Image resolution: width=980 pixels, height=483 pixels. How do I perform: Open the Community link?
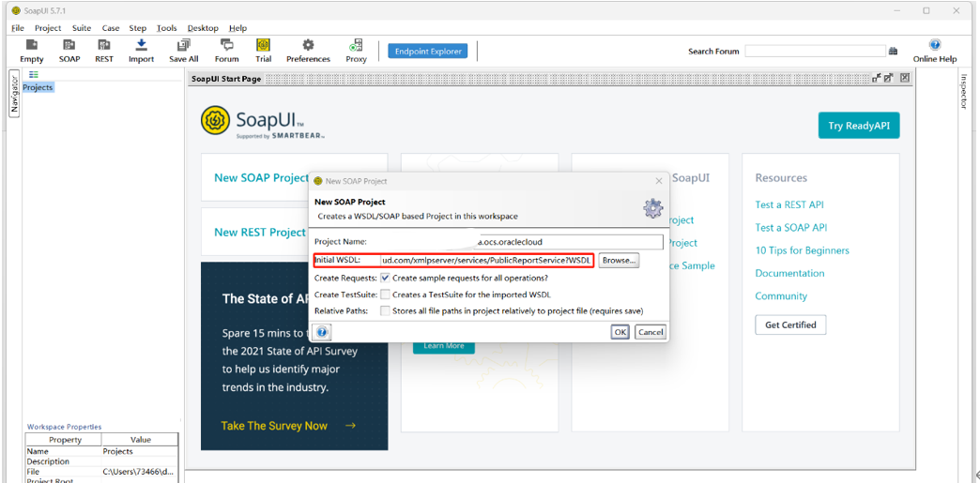click(781, 296)
